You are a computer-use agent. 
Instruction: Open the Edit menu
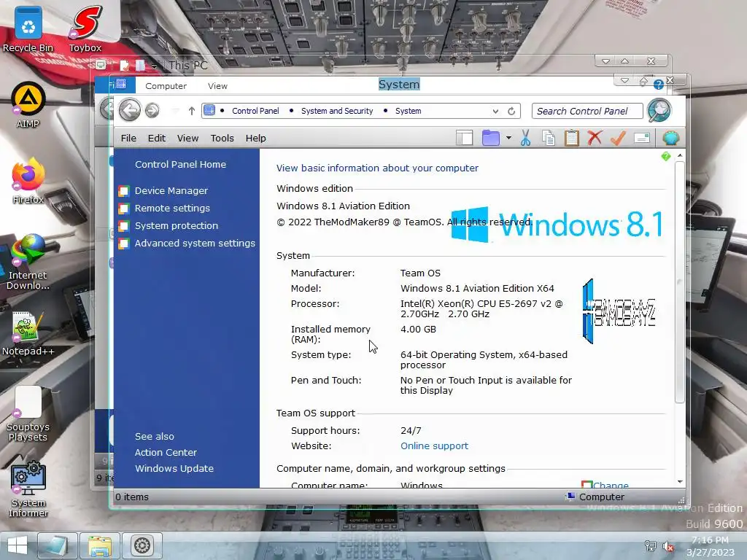point(157,138)
